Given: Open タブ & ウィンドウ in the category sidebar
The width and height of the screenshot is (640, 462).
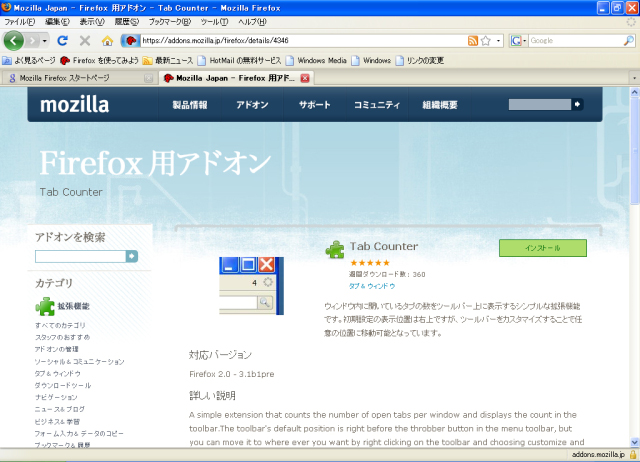Looking at the screenshot, I should pyautogui.click(x=58, y=373).
